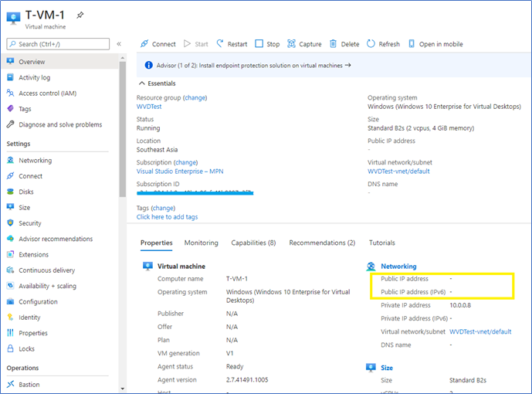Click 'Click here to add tags'

click(167, 217)
